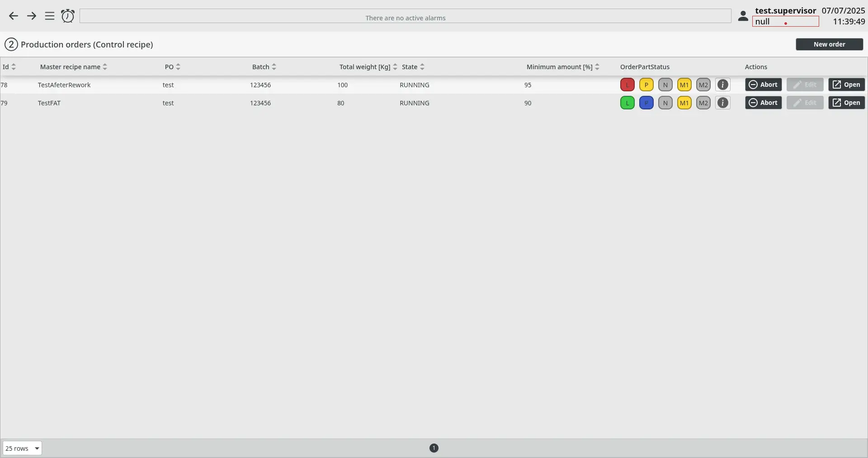The image size is (868, 458).
Task: Abort order 78 TestAfeterRework
Action: [x=764, y=85]
